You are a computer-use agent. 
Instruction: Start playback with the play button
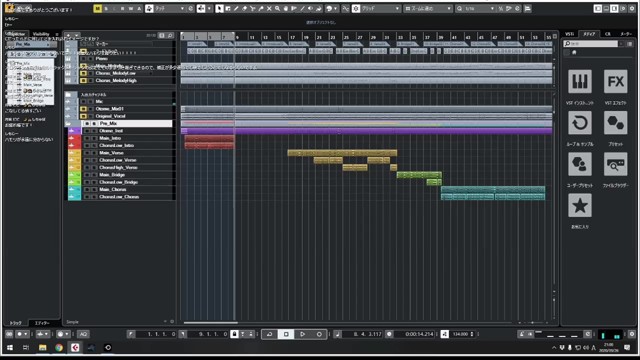[x=302, y=334]
